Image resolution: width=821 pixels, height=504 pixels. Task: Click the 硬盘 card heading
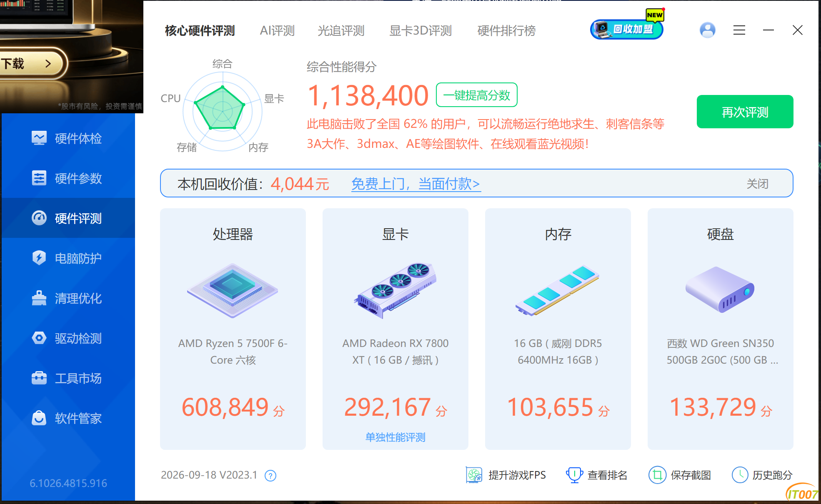pos(720,234)
